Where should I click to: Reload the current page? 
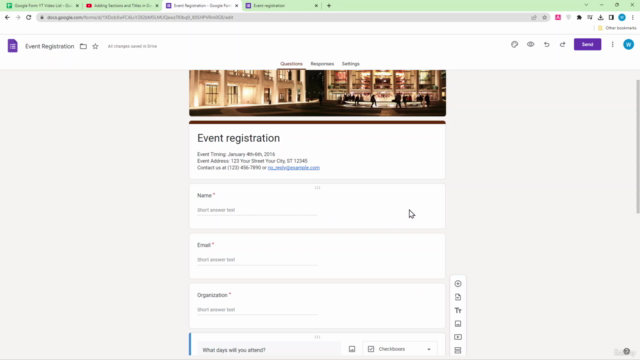(x=29, y=17)
